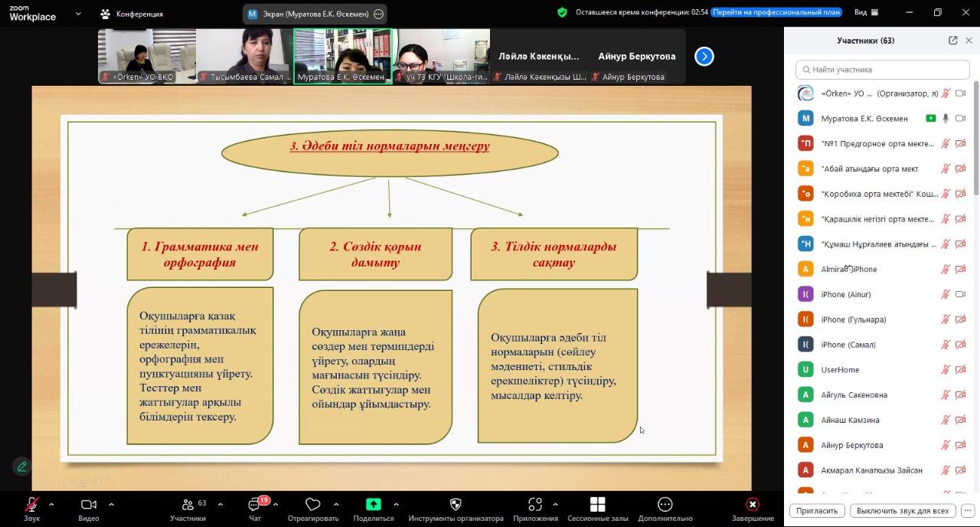Image resolution: width=980 pixels, height=527 pixels.
Task: Unmute microphone with the Звук button
Action: pyautogui.click(x=31, y=505)
